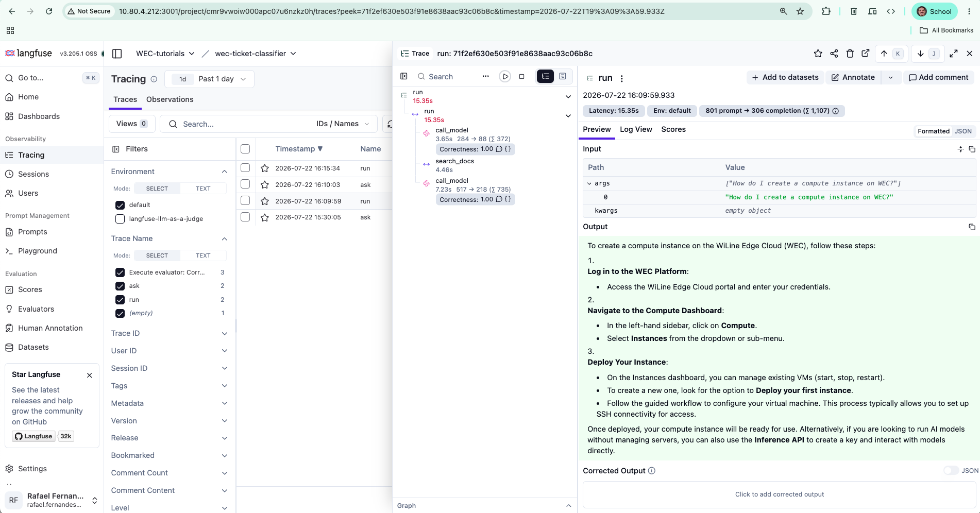Open the Scores tab in trace detail
980x513 pixels.
[673, 129]
